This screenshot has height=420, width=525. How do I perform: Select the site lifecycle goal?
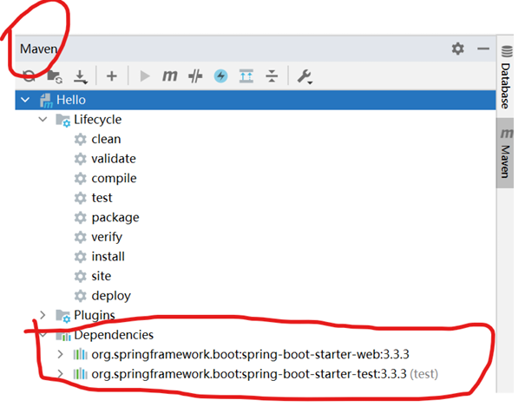pyautogui.click(x=102, y=276)
